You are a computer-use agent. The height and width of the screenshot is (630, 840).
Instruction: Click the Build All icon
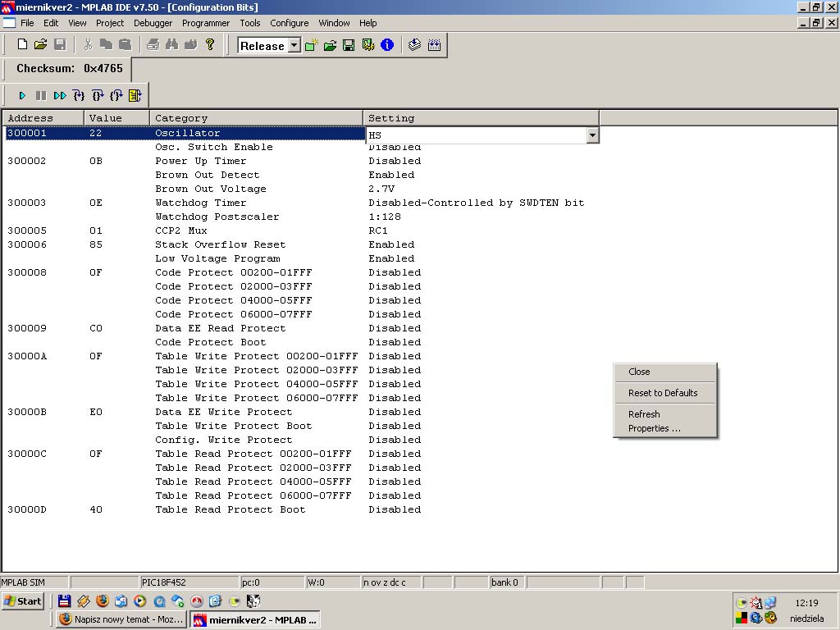(434, 45)
